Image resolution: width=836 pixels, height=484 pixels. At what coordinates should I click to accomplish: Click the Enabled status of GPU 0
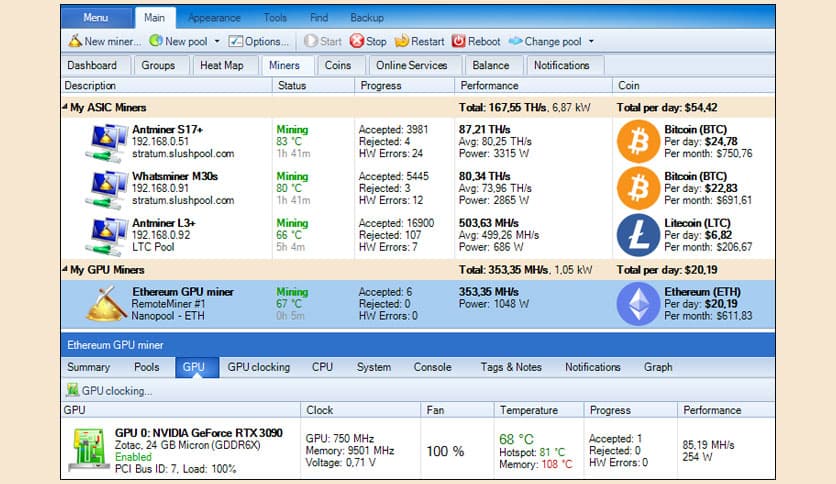point(133,457)
